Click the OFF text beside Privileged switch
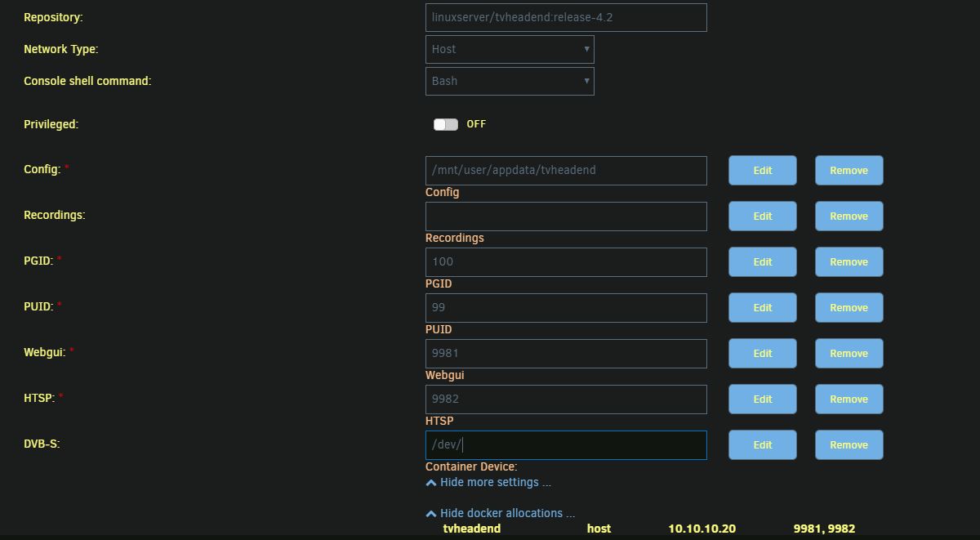This screenshot has height=540, width=980. [476, 124]
